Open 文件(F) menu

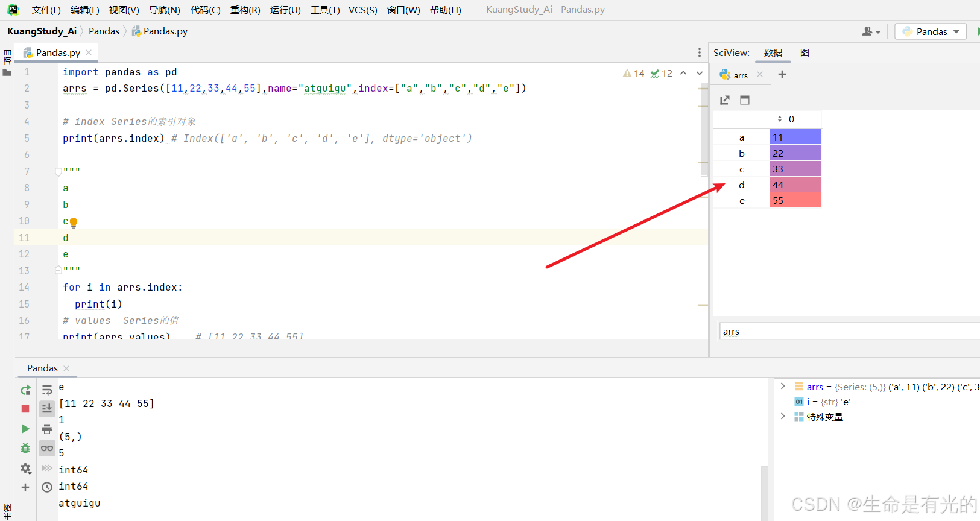tap(46, 10)
